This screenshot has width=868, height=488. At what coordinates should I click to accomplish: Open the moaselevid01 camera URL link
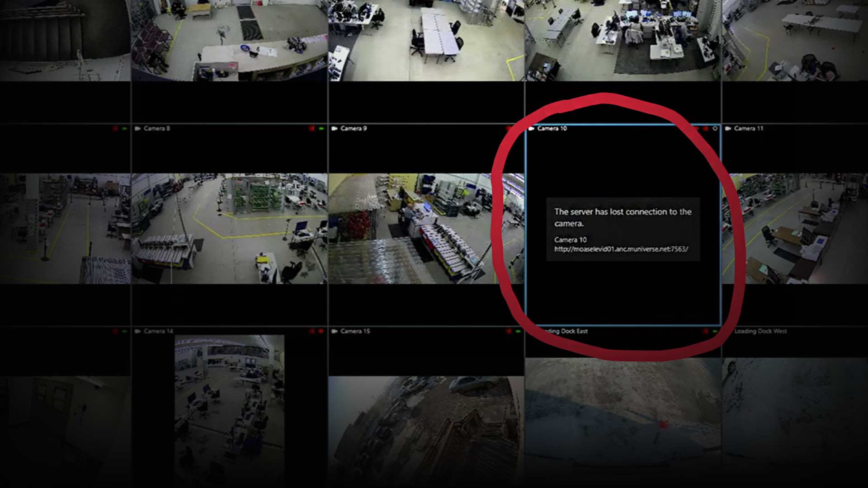click(x=621, y=249)
